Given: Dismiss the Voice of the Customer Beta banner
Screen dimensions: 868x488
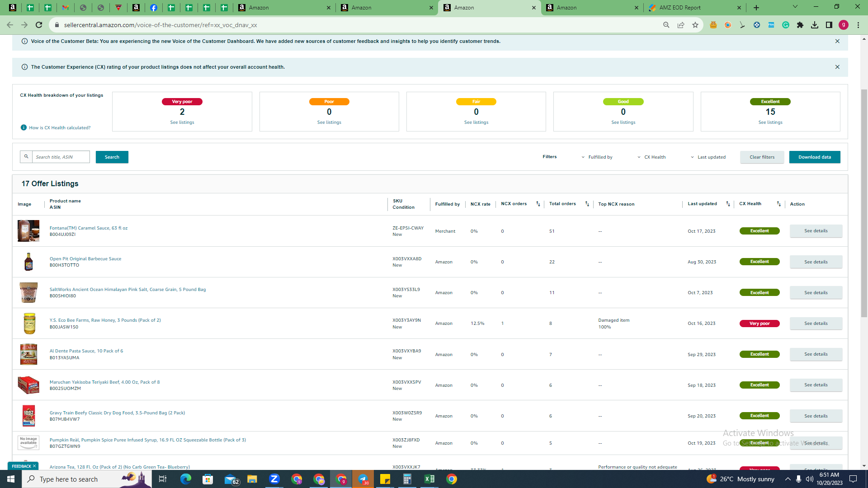Looking at the screenshot, I should (837, 41).
